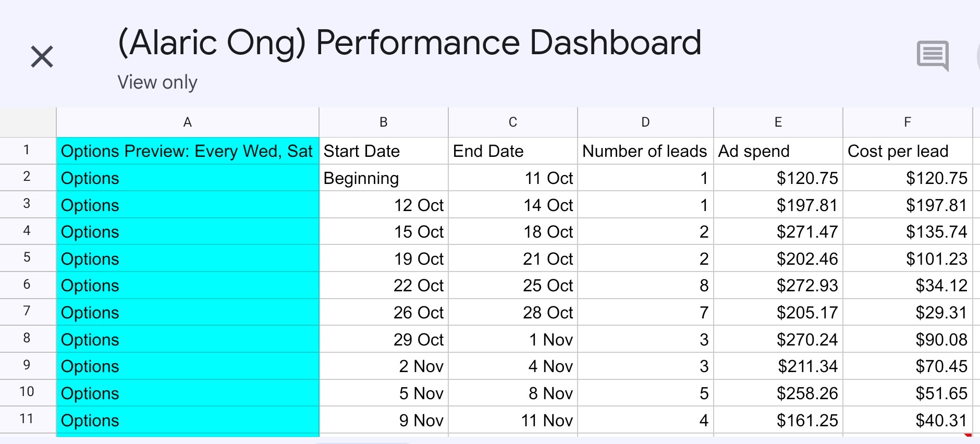This screenshot has height=444, width=980.
Task: Select column D header
Action: tap(645, 122)
